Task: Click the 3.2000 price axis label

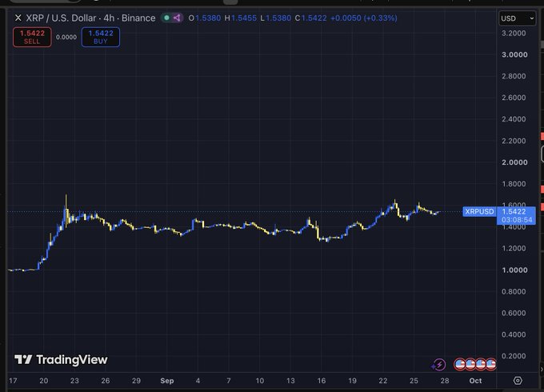Action: [x=514, y=34]
